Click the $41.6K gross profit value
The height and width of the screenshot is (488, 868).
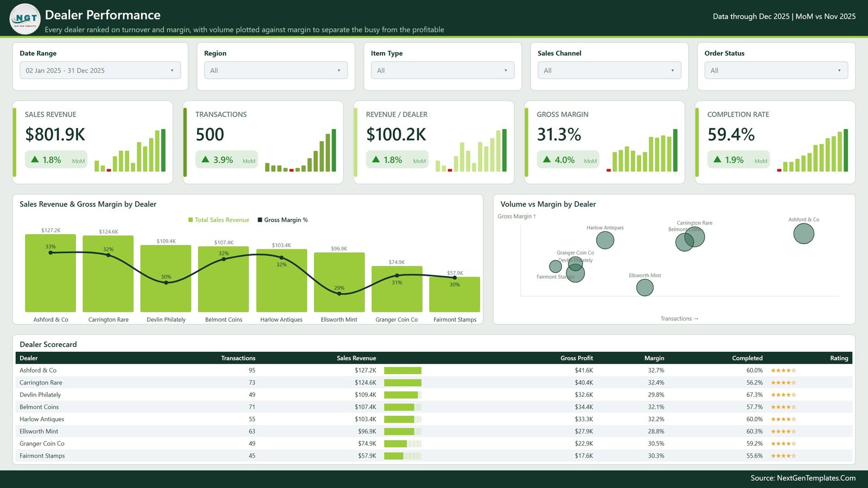(584, 370)
